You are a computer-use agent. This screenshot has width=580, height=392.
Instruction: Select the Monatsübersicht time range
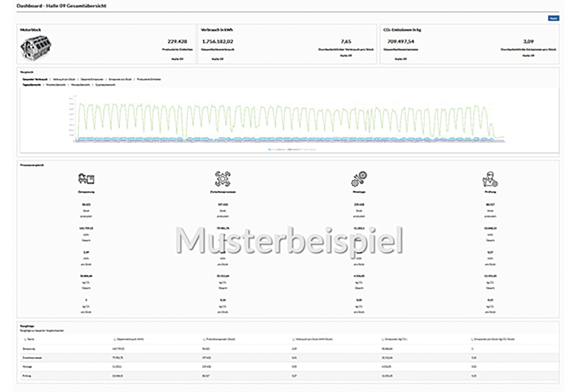coord(80,85)
